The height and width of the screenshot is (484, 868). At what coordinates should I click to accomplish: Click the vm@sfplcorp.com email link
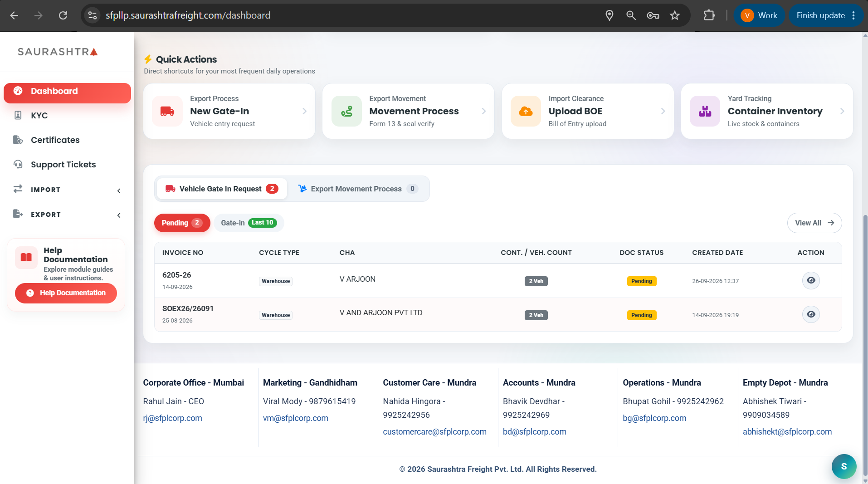295,418
